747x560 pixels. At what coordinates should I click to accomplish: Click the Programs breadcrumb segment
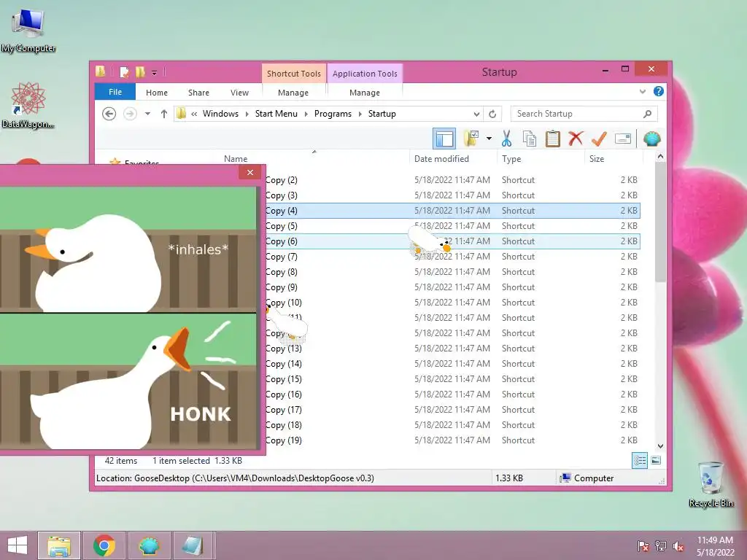click(x=333, y=114)
